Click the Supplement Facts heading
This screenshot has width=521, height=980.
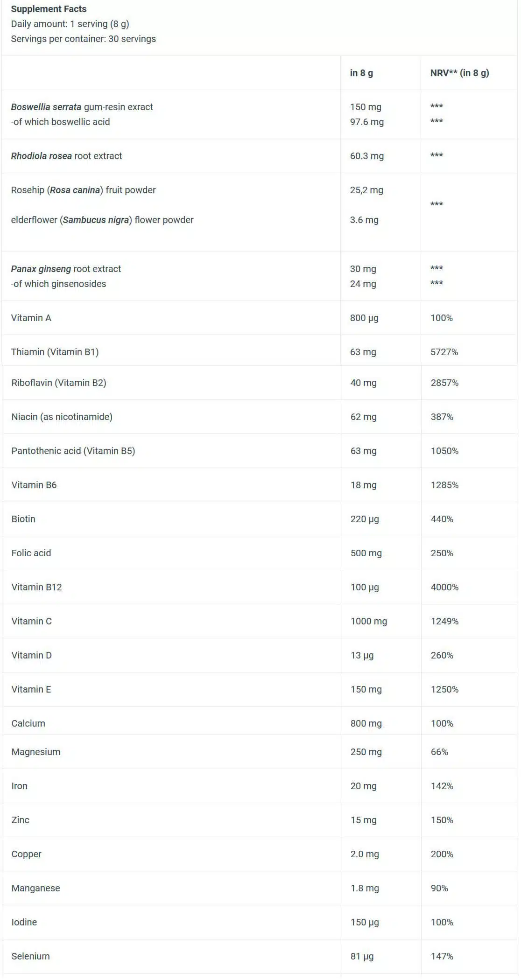[49, 9]
